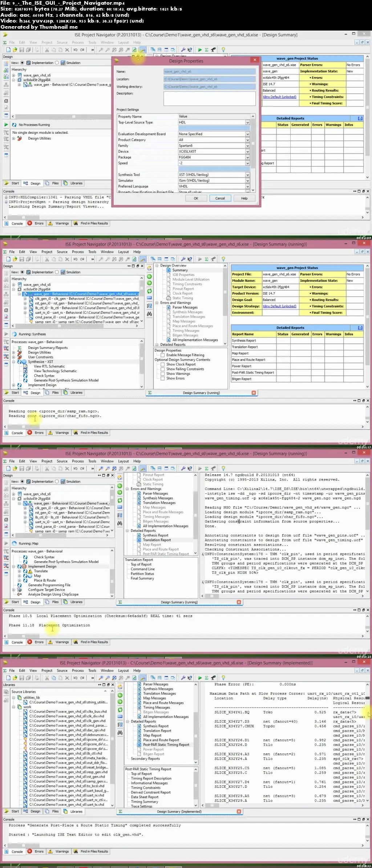
Task: Check Show Clock Report option
Action: [x=163, y=364]
